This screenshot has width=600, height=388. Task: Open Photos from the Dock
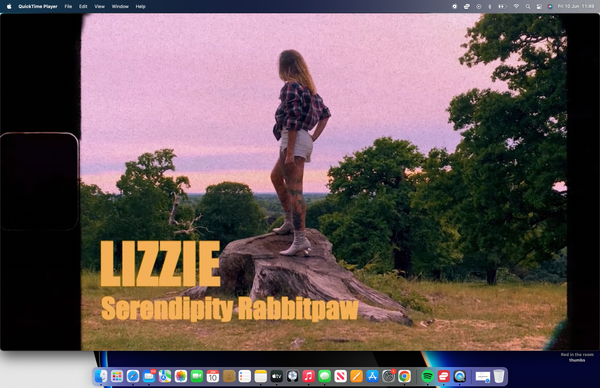tap(181, 377)
